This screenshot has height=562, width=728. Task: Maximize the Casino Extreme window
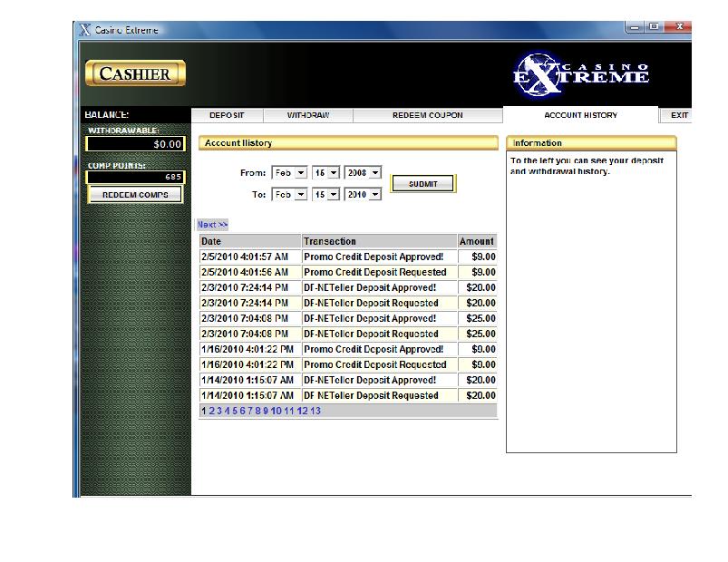click(x=655, y=27)
